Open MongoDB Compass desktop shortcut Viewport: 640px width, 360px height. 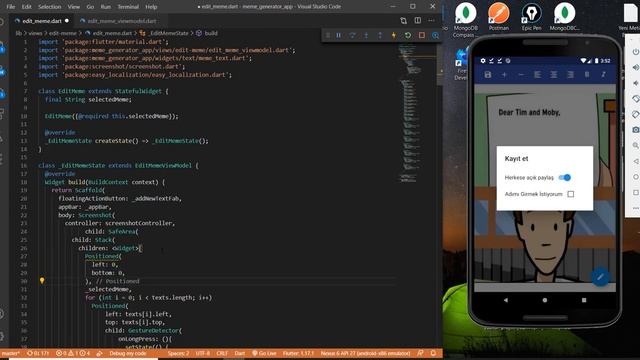tap(465, 20)
